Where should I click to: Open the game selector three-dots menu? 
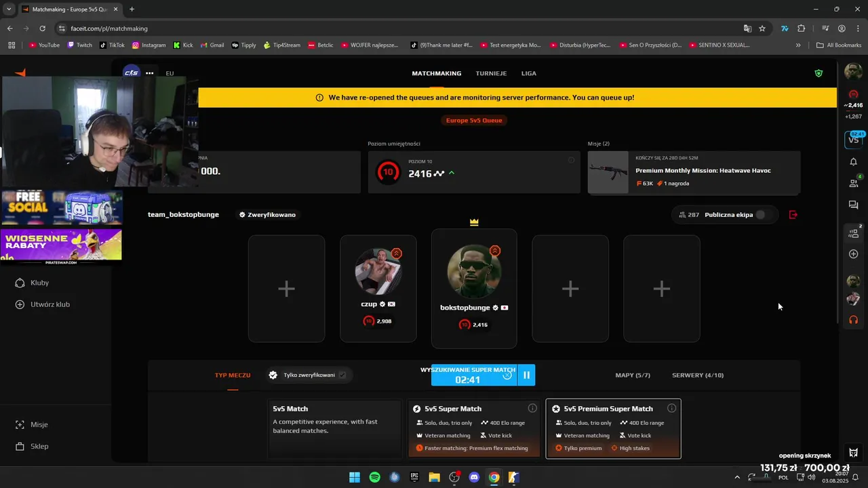149,73
